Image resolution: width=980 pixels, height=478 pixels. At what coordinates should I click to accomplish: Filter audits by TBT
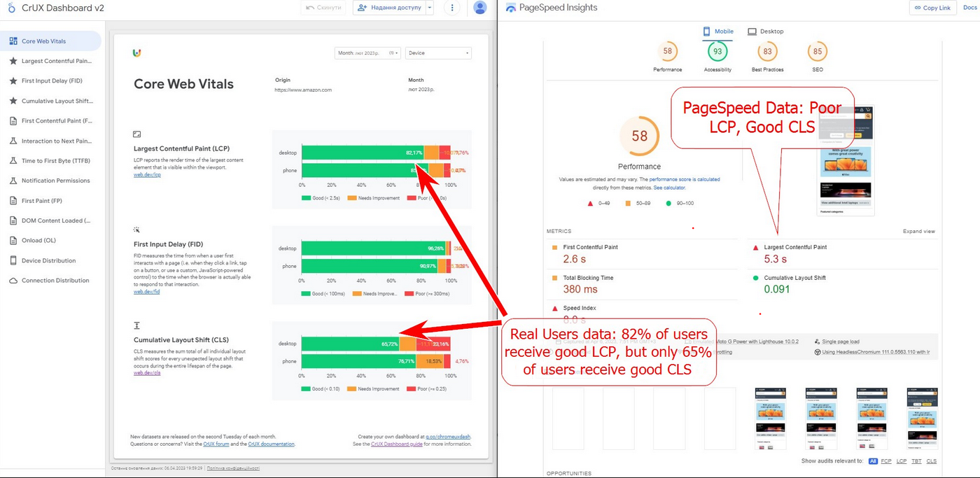click(x=917, y=461)
